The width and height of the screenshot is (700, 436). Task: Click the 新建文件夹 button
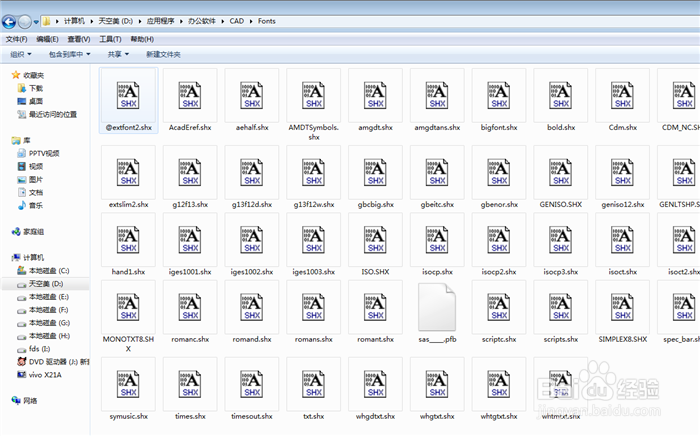tap(163, 54)
